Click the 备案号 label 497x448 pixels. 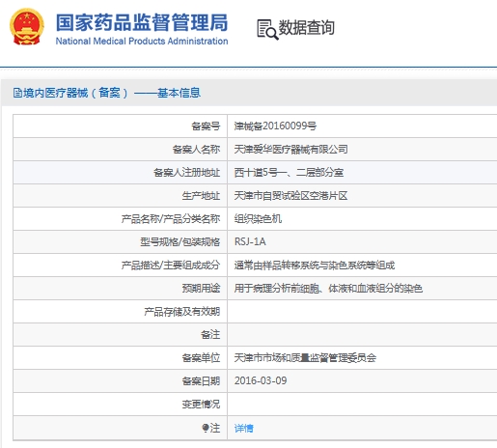click(x=206, y=126)
